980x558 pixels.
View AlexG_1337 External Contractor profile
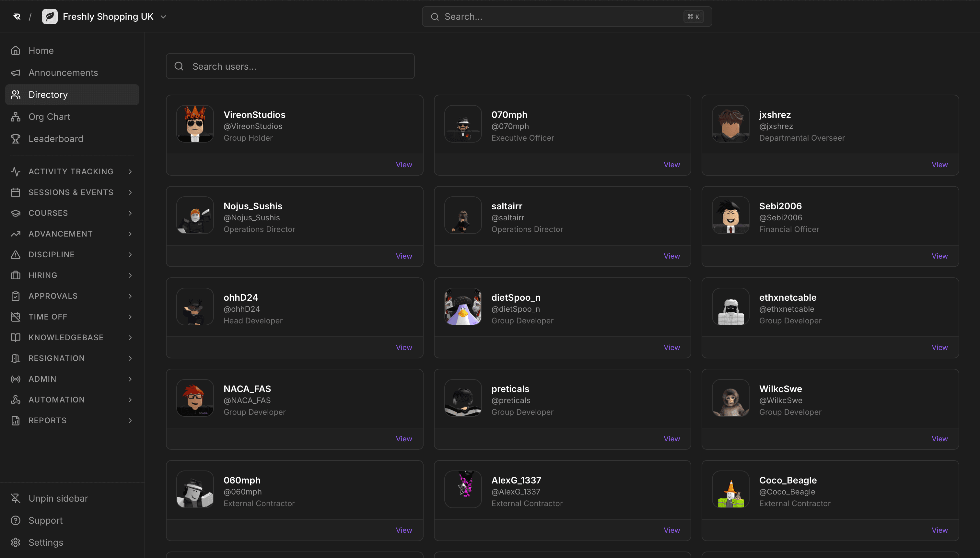pyautogui.click(x=671, y=530)
